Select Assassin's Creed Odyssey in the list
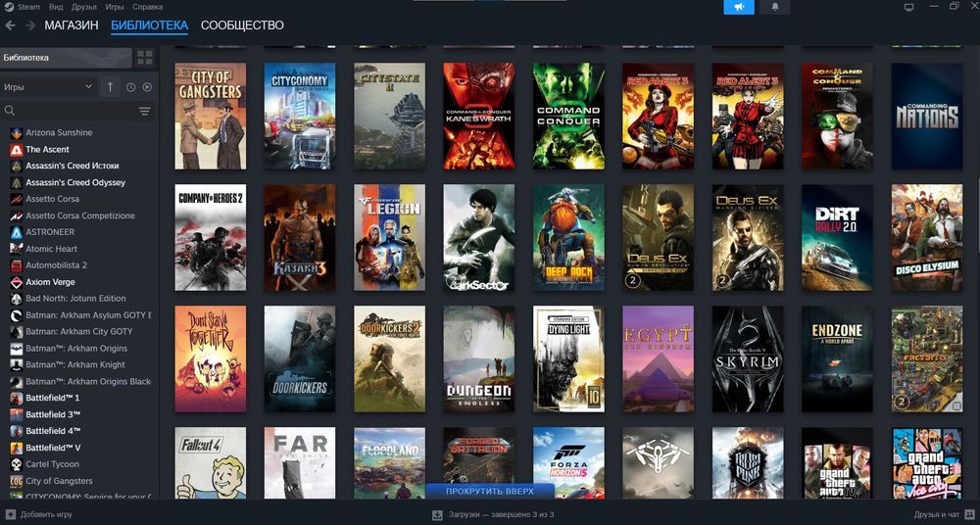Screen dimensions: 980x525 point(75,182)
